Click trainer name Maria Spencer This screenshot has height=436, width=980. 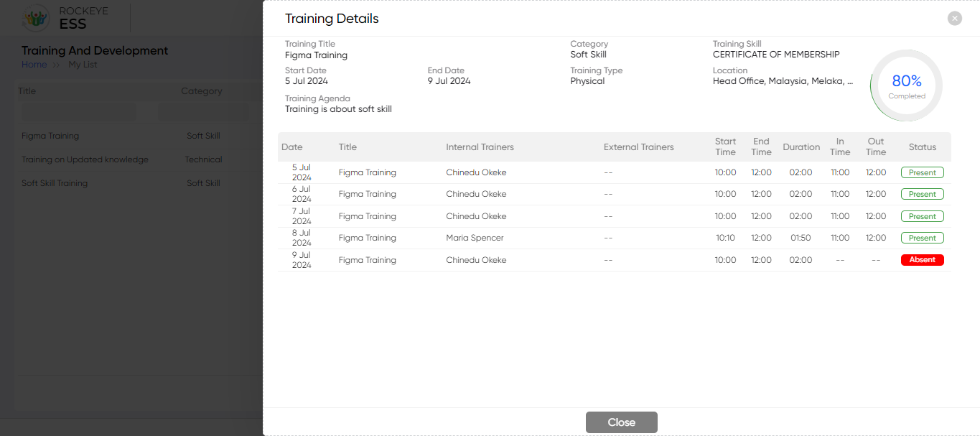[x=475, y=238]
